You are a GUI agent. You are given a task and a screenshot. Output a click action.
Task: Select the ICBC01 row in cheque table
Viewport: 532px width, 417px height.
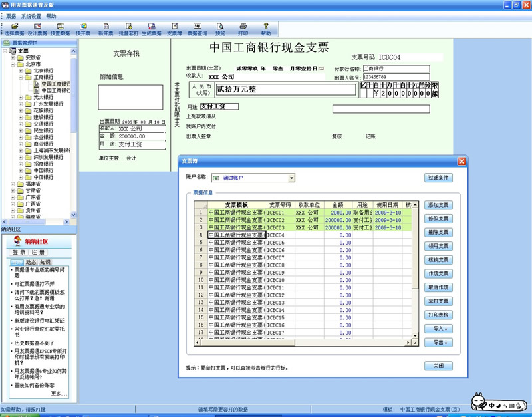click(303, 213)
